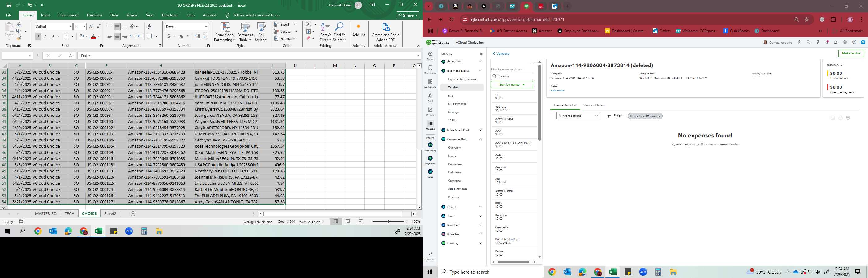This screenshot has width=868, height=278.
Task: Click the Fill Color bucket in Excel
Action: 81,36
